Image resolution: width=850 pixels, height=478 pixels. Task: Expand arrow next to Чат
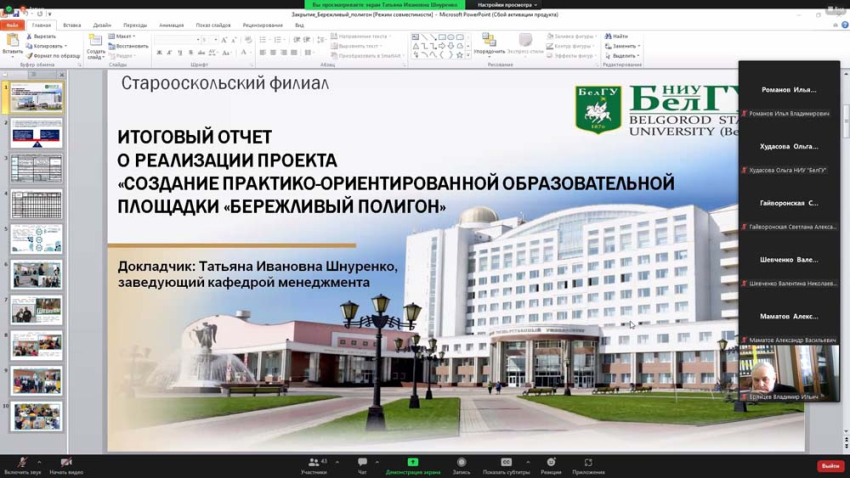(x=377, y=462)
